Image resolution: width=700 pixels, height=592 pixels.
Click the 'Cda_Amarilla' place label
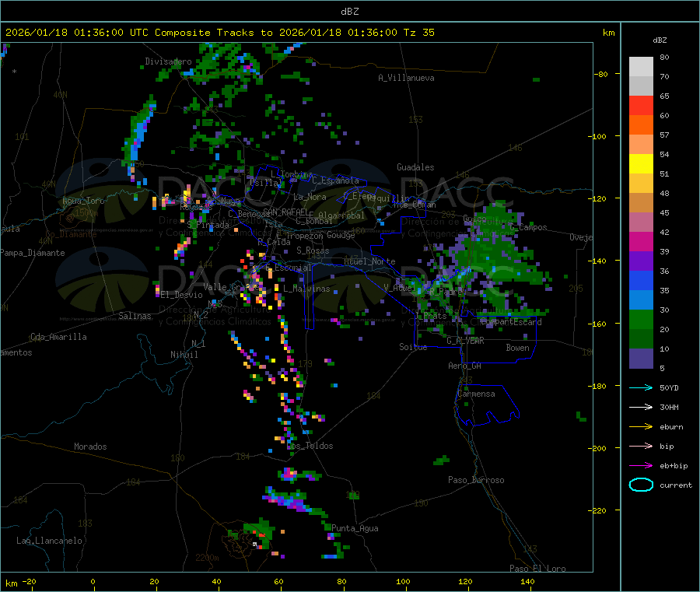coord(58,337)
